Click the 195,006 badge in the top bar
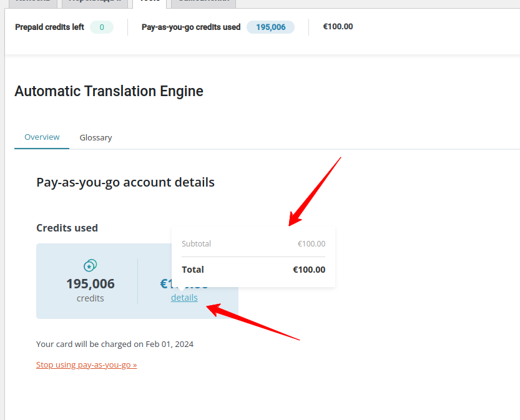Screen dimensions: 520x420 (x=271, y=27)
